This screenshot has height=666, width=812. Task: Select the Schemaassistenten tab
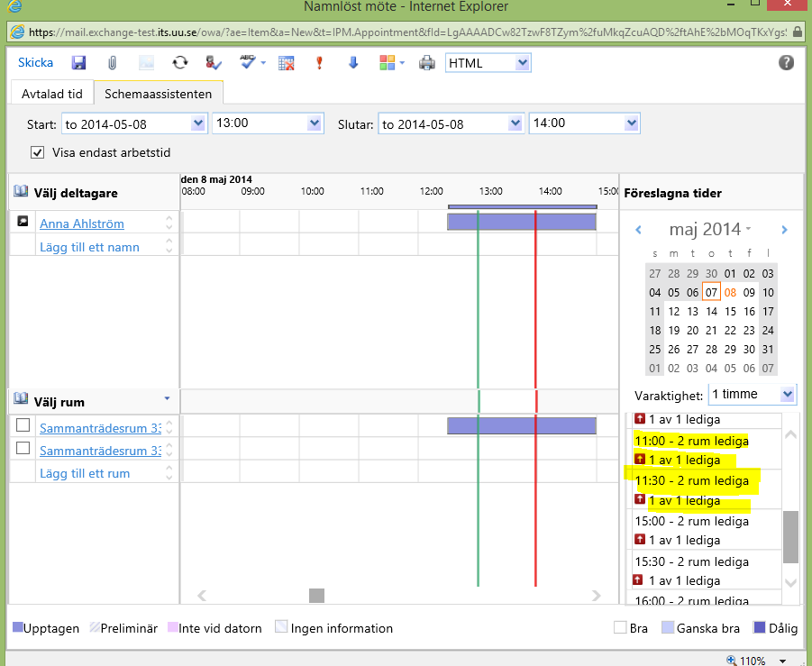(158, 94)
